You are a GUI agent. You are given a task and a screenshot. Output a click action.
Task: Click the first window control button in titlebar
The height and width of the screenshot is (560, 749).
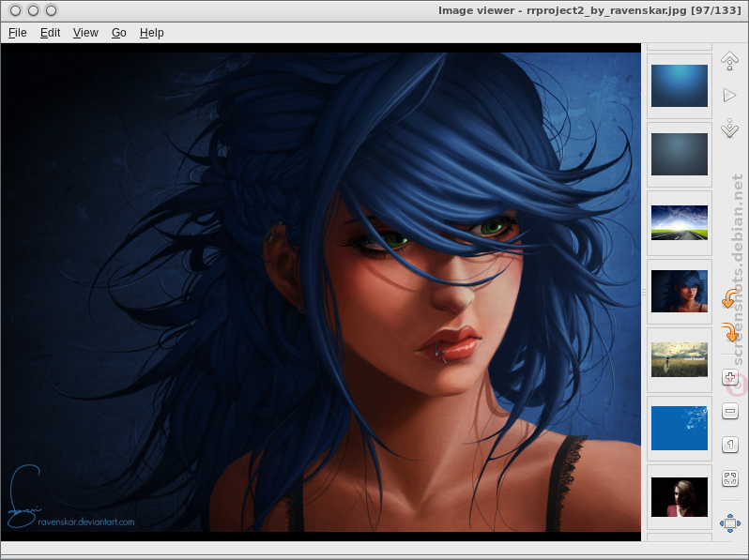(15, 10)
